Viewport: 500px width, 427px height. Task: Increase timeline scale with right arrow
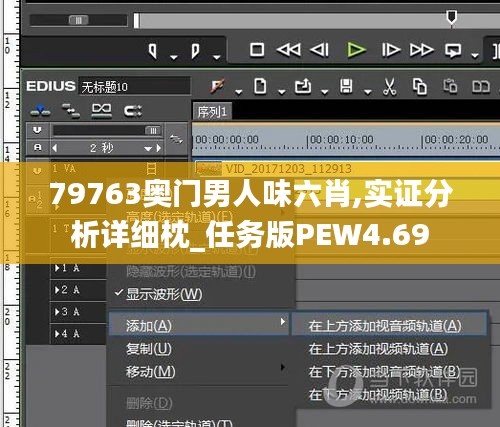click(x=159, y=148)
